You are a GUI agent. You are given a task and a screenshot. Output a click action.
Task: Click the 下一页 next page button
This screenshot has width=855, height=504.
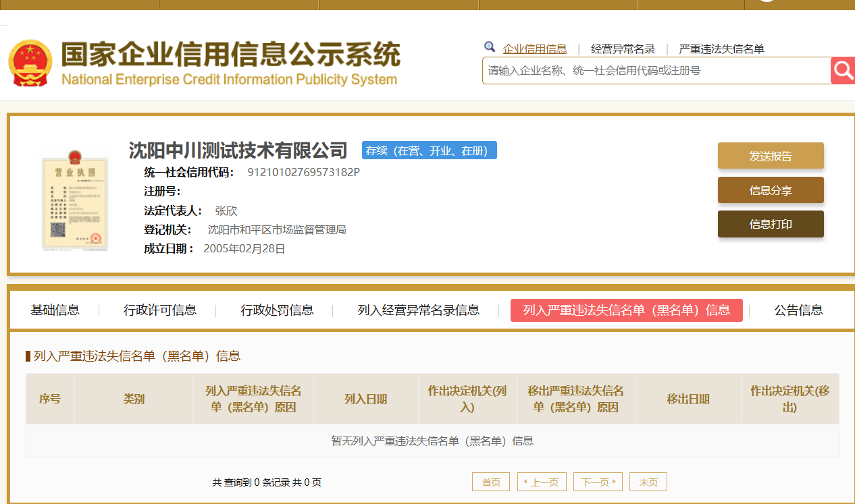[x=598, y=482]
